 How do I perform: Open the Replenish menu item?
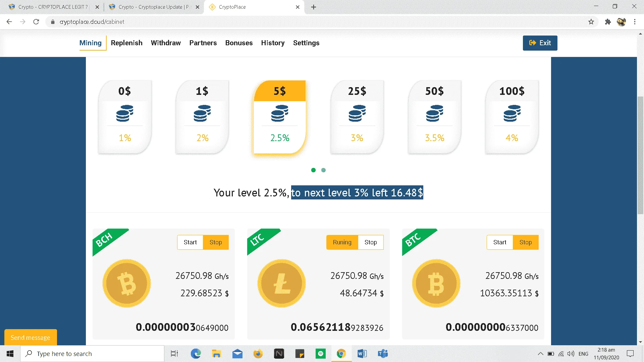(126, 43)
